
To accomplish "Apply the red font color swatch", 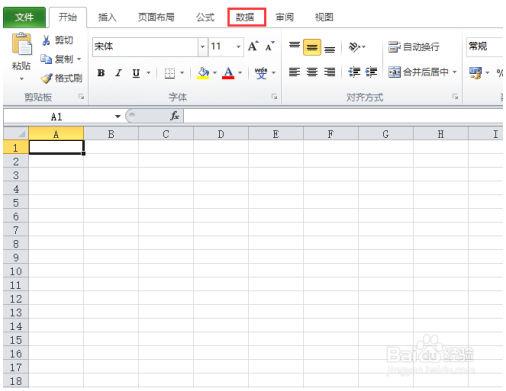I will click(x=228, y=73).
